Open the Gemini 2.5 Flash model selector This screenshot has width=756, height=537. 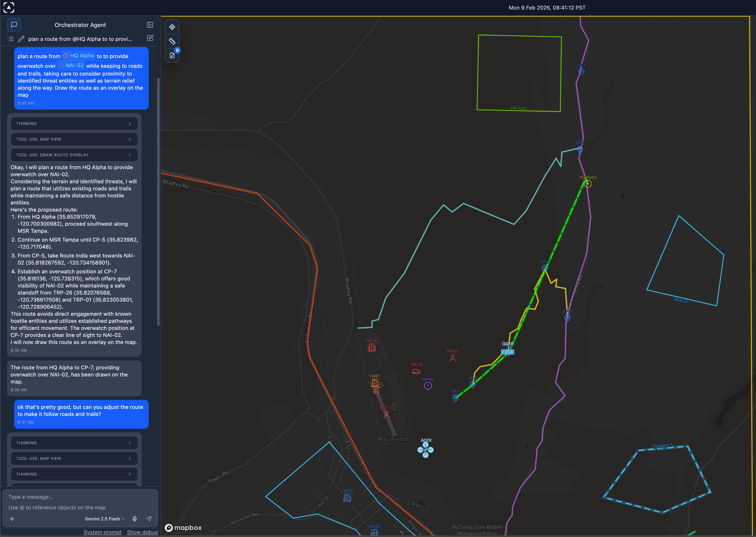(x=104, y=519)
